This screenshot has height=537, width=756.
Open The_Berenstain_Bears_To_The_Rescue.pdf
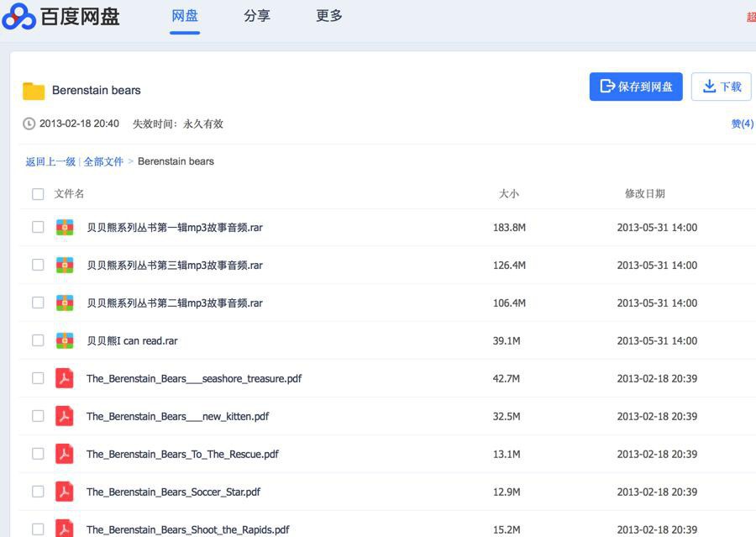tap(183, 454)
